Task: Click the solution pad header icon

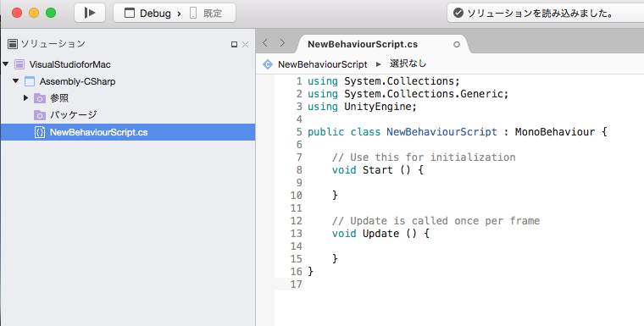Action: click(x=13, y=44)
